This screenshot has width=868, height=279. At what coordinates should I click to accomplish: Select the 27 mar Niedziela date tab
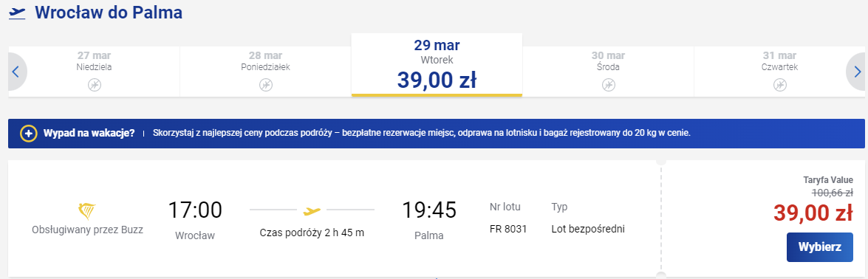click(95, 72)
